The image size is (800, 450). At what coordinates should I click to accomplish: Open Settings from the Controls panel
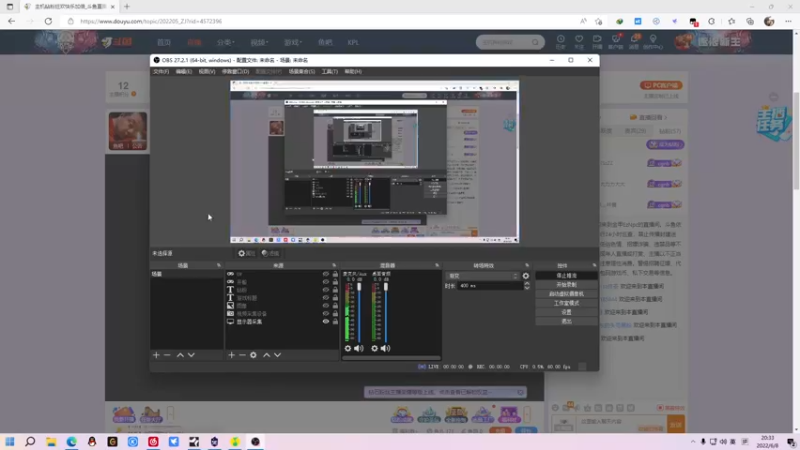[566, 312]
